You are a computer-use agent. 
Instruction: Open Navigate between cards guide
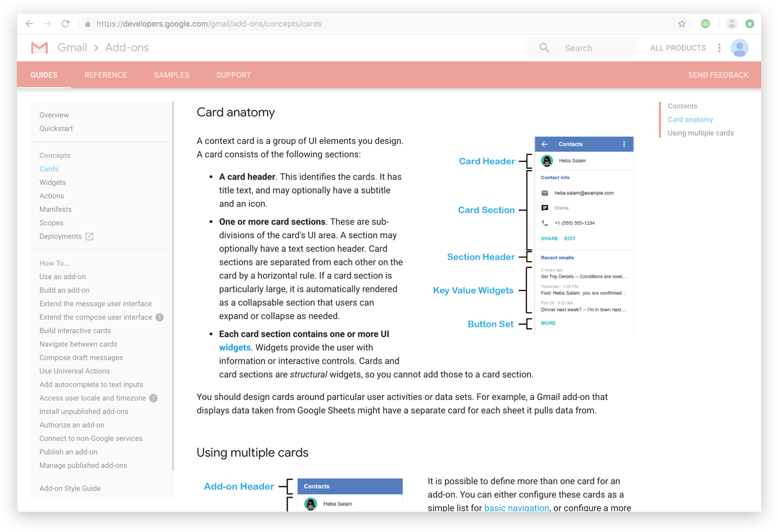[x=78, y=344]
